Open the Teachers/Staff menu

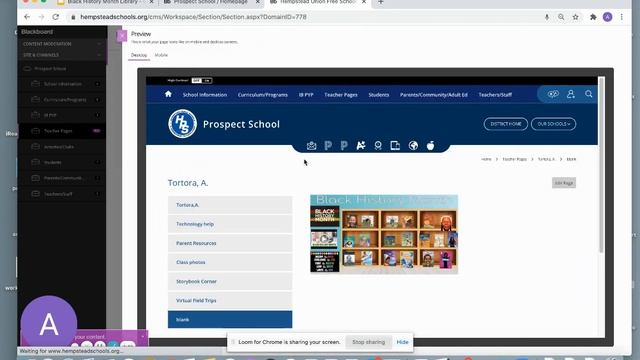pyautogui.click(x=496, y=95)
